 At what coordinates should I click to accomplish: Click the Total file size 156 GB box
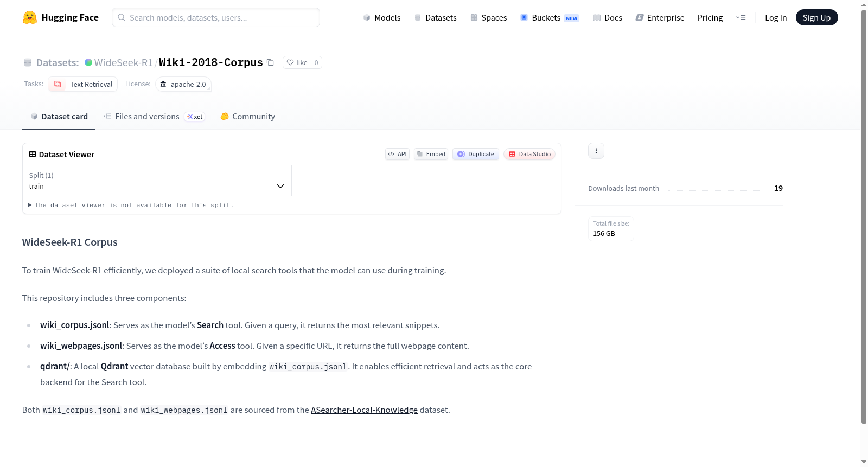(611, 229)
